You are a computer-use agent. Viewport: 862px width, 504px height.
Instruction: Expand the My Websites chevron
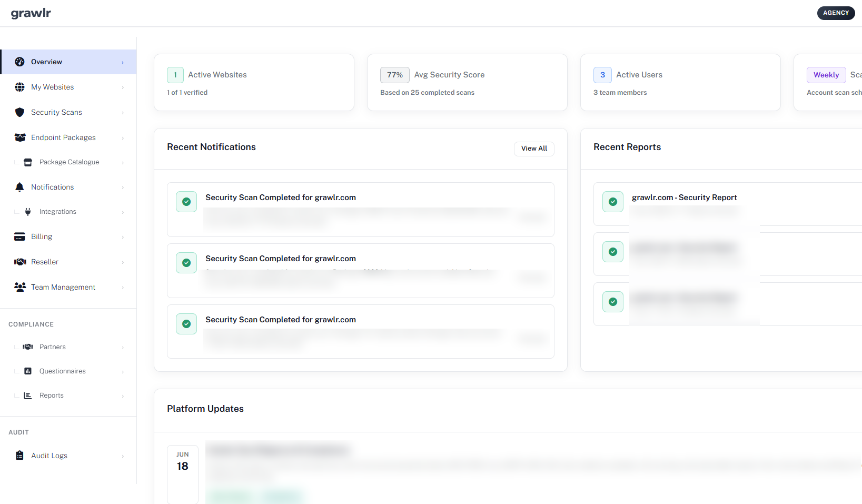[123, 87]
